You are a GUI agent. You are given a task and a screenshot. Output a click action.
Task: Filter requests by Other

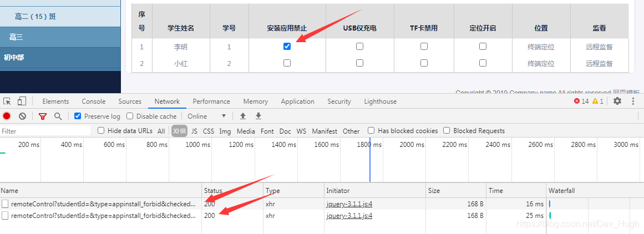pos(351,131)
